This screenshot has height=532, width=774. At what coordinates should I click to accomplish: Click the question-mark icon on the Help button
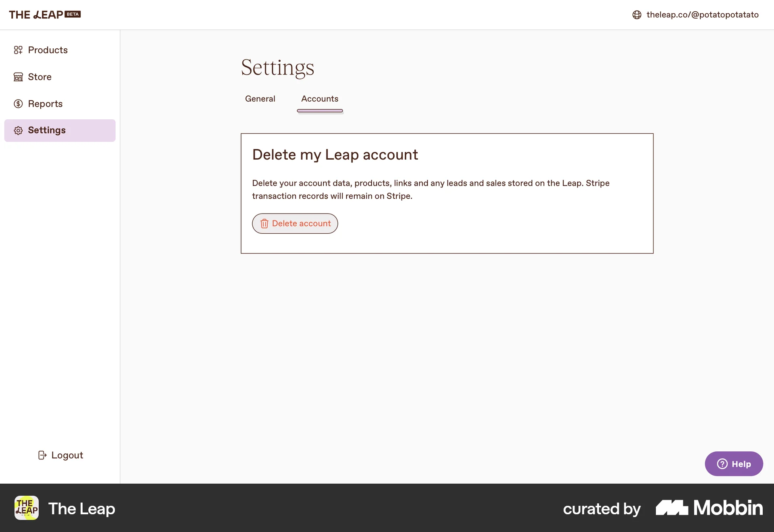coord(722,464)
